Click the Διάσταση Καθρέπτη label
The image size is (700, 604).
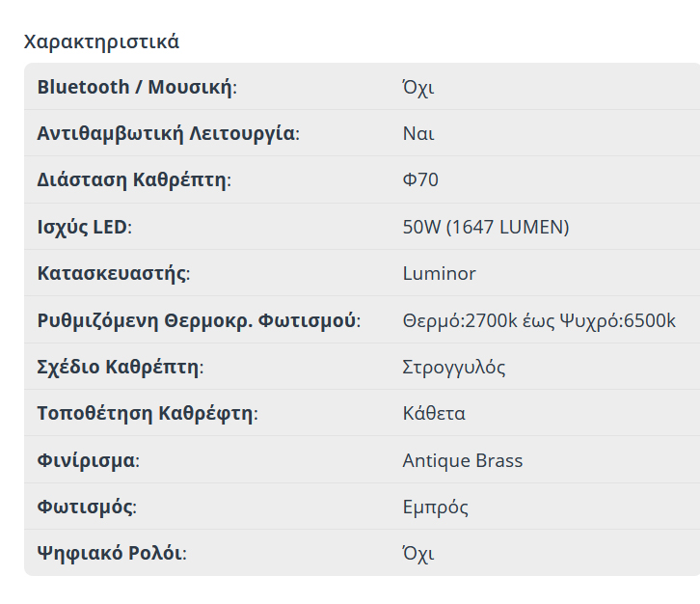coord(134,179)
